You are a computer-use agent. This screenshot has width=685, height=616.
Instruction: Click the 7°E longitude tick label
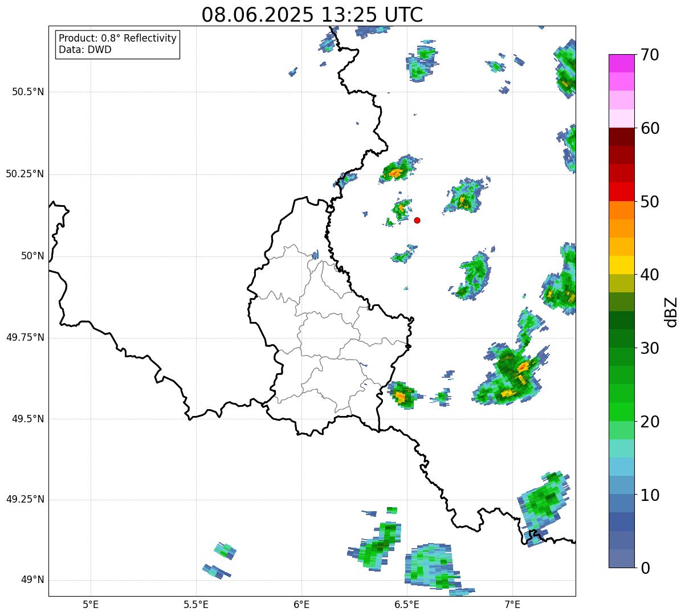coord(512,604)
